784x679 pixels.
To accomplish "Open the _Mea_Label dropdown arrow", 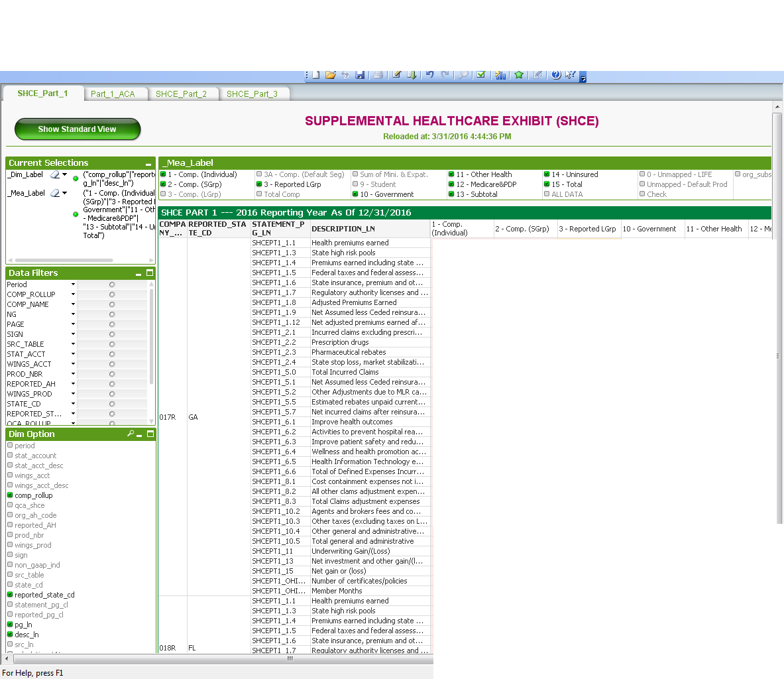I will 64,193.
